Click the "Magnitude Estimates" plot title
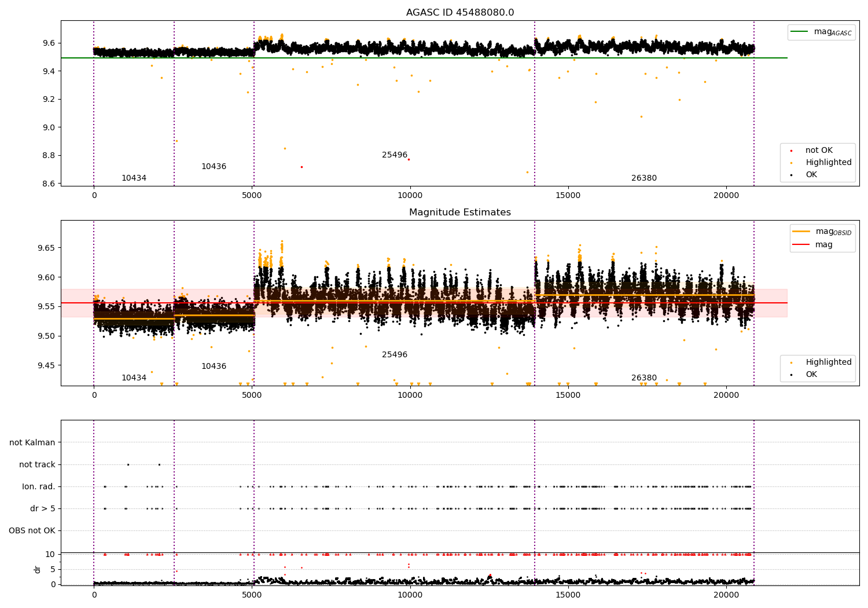Image resolution: width=868 pixels, height=608 pixels. pos(460,213)
